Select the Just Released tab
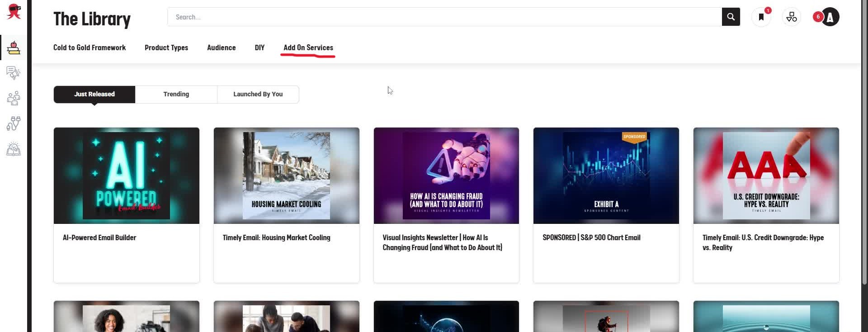 [x=94, y=94]
